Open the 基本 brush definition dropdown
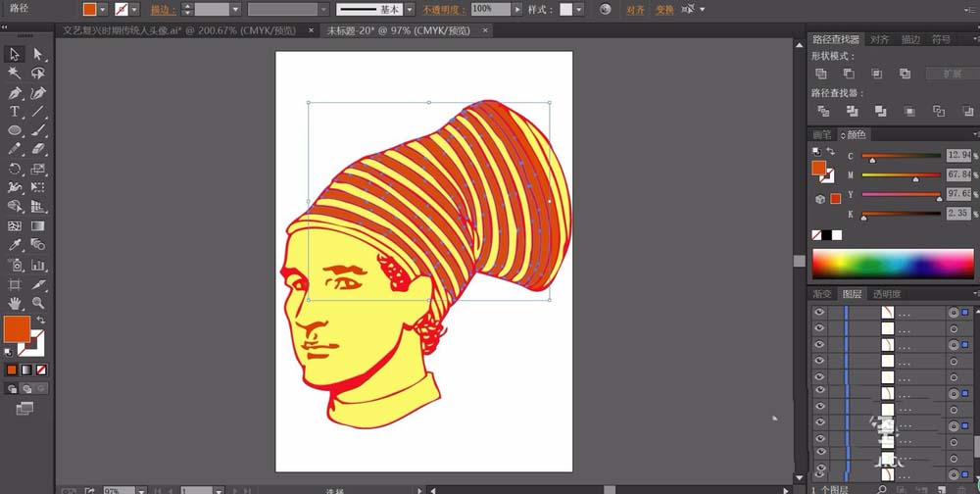Screen dimensions: 980x494 (x=409, y=10)
